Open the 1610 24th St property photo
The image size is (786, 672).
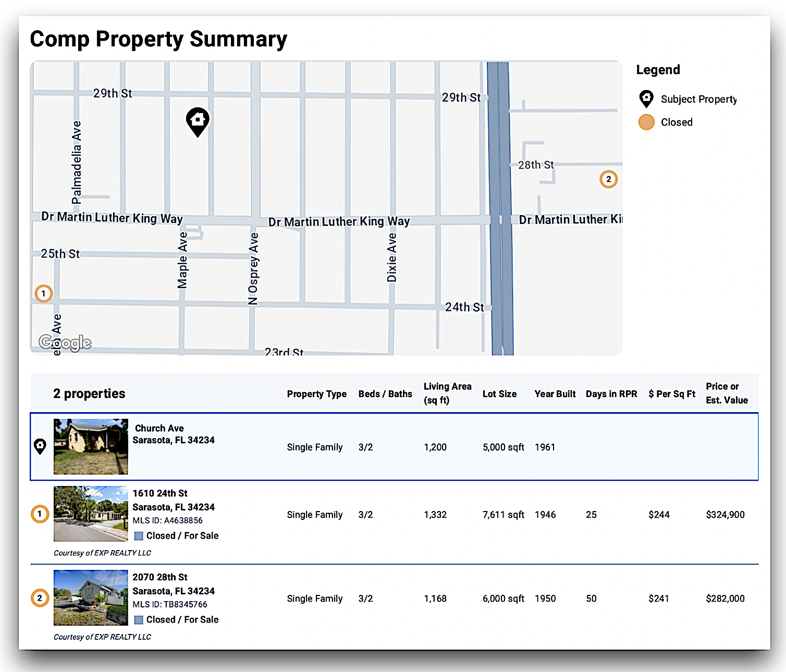[x=91, y=514]
